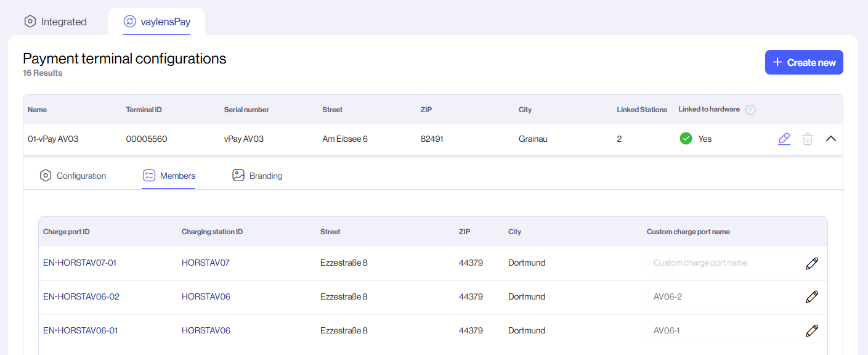Show the Linked to hardware info tooltip
Image resolution: width=868 pixels, height=355 pixels.
point(750,110)
